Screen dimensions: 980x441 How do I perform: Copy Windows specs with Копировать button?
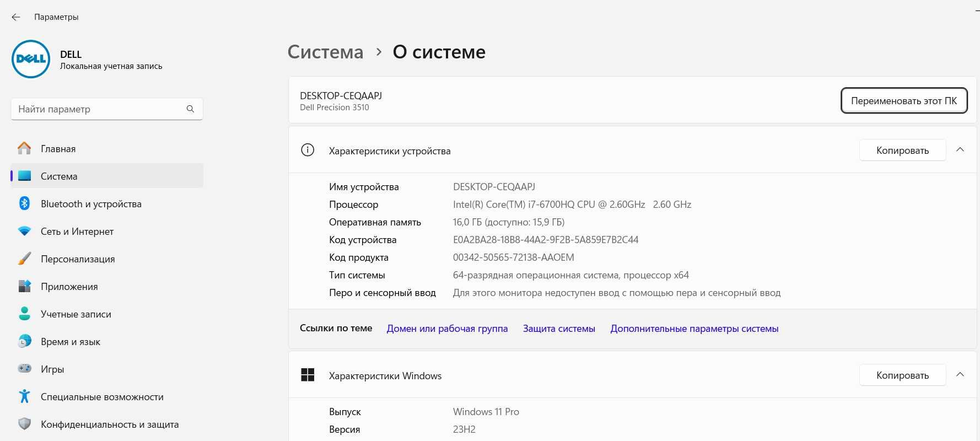[903, 375]
